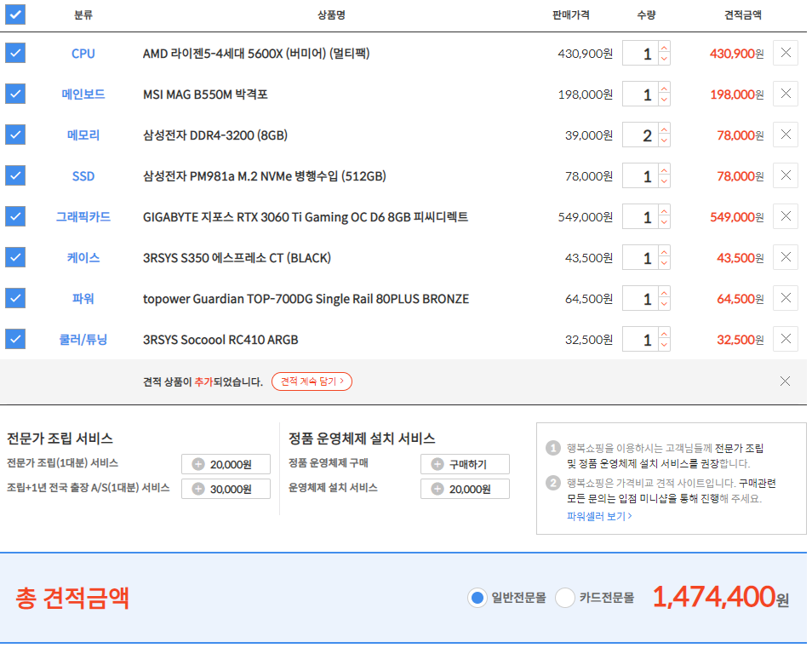
Task: Click the CPU quantity input field
Action: 640,53
